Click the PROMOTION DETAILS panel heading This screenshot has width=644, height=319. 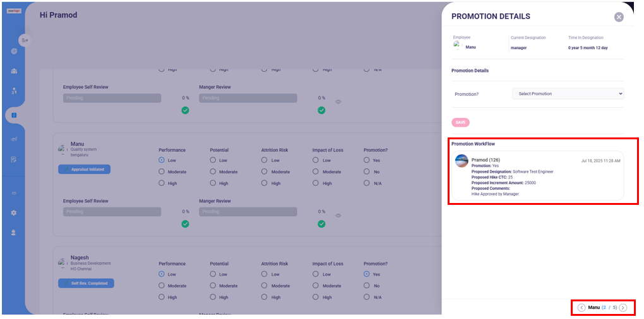pos(491,16)
